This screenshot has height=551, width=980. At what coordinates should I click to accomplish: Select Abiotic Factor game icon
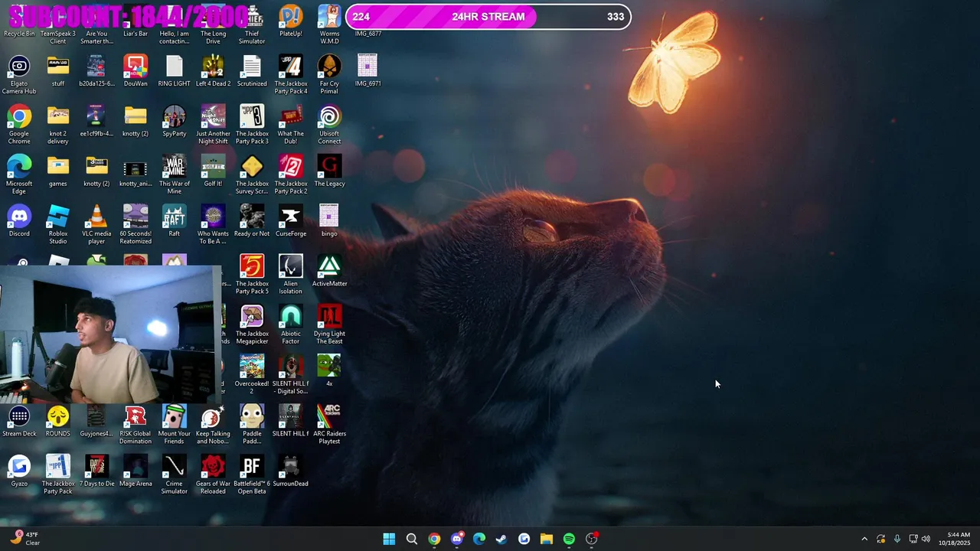click(x=290, y=324)
